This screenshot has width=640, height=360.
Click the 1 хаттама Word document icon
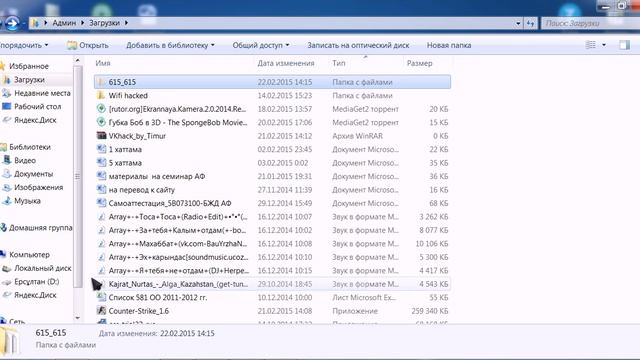(x=101, y=149)
